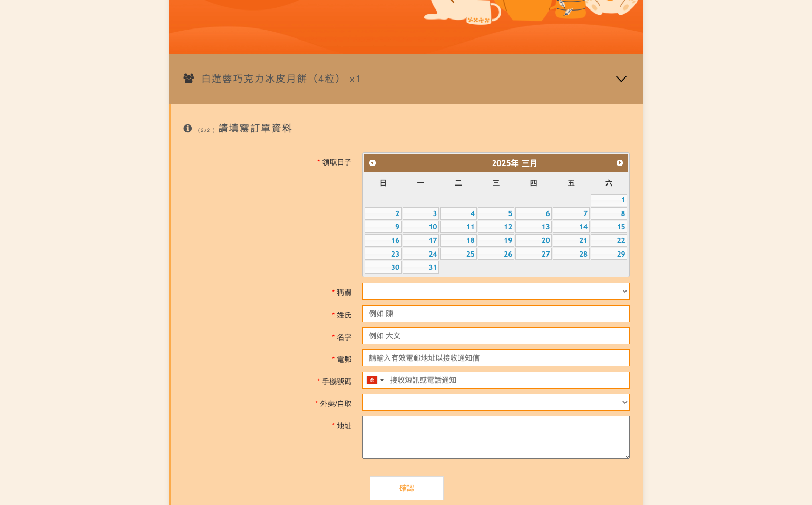Click the 領取日子 label
The width and height of the screenshot is (812, 505).
pyautogui.click(x=337, y=162)
